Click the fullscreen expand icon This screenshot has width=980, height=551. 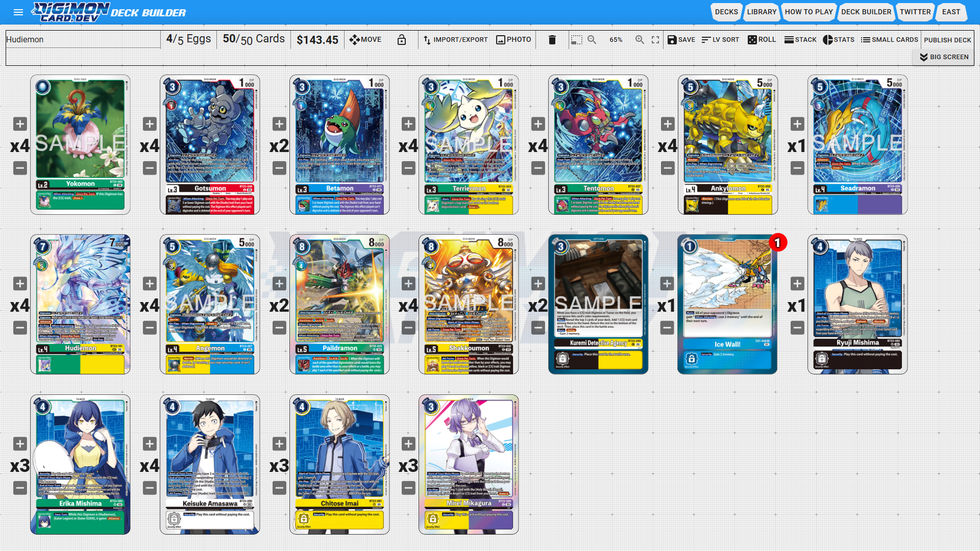click(655, 40)
